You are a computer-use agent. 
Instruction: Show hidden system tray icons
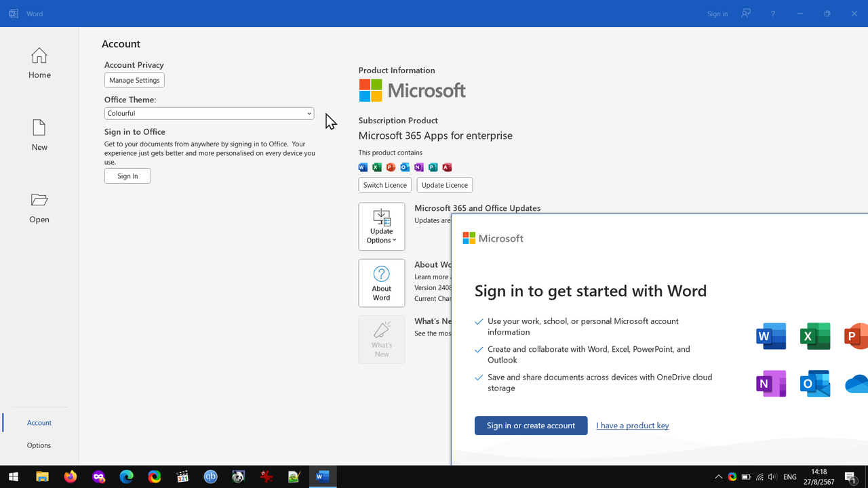(719, 477)
